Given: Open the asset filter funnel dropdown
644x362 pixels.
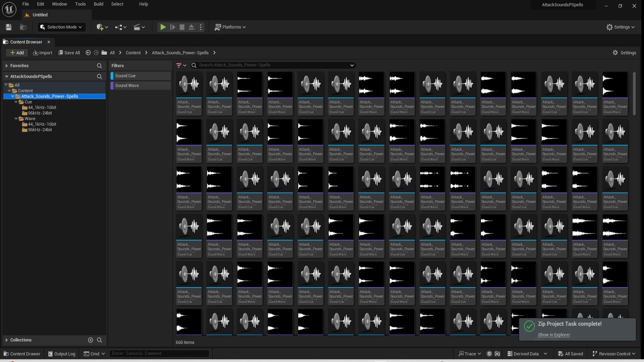Looking at the screenshot, I should (x=181, y=65).
